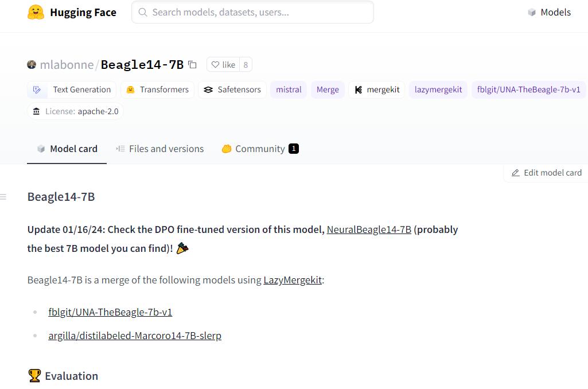588x389 pixels.
Task: Click the Files and versions list icon
Action: pyautogui.click(x=120, y=149)
